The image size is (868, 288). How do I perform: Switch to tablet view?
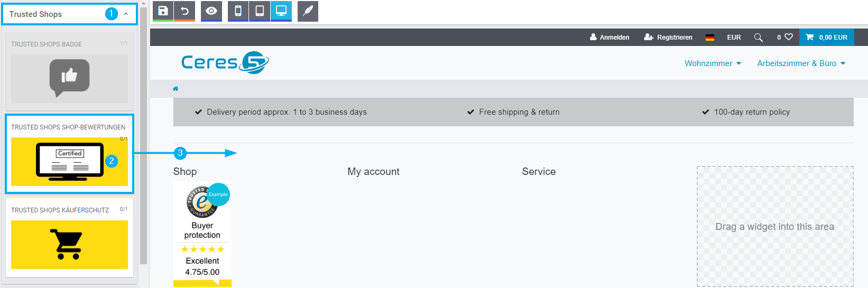[x=260, y=11]
